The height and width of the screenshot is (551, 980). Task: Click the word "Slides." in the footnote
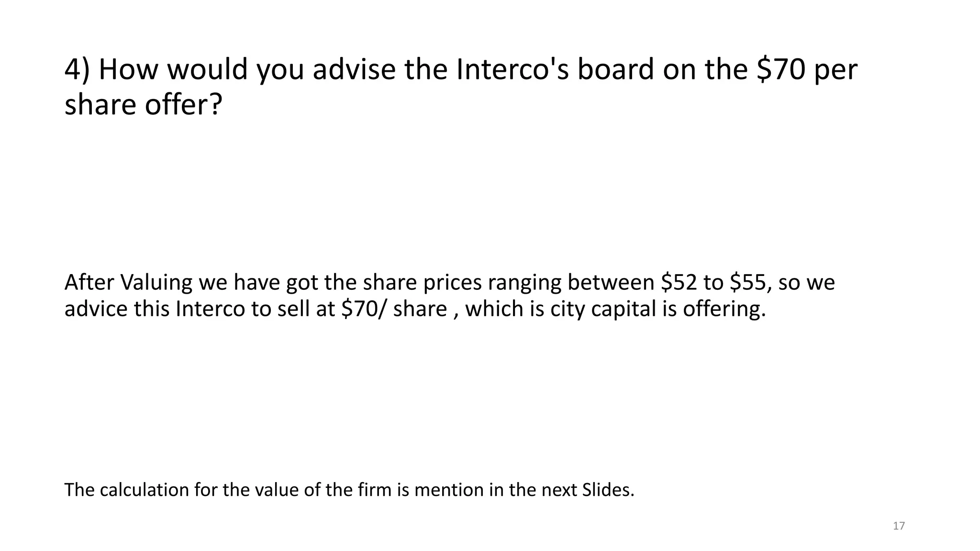pos(608,490)
